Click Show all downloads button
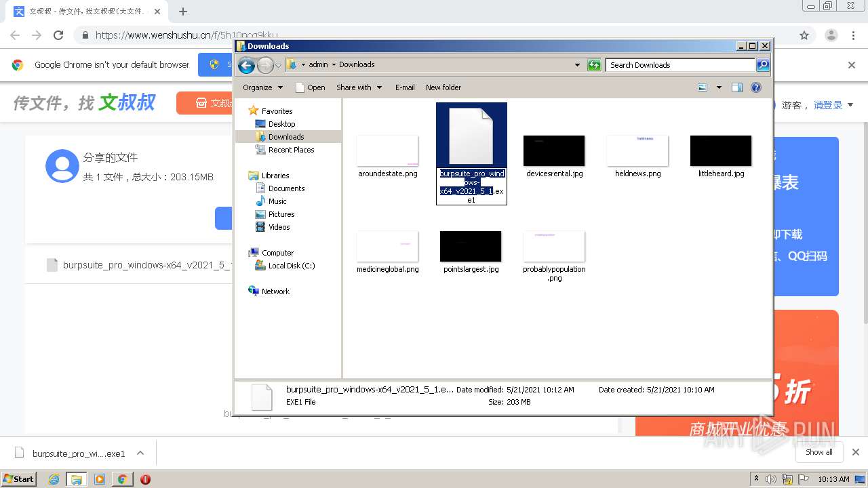 [x=819, y=452]
